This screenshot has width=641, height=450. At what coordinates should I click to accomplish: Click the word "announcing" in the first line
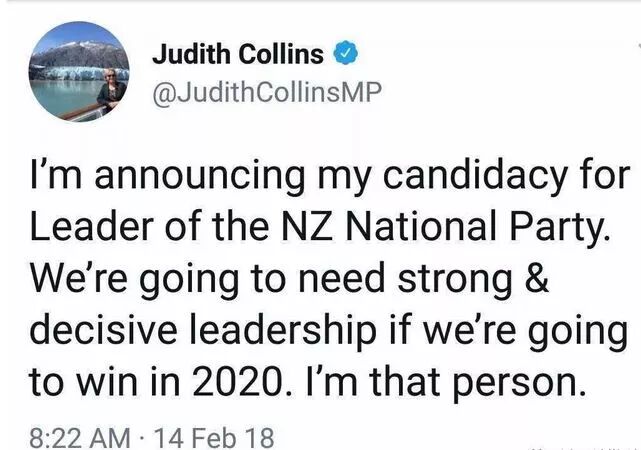(200, 177)
